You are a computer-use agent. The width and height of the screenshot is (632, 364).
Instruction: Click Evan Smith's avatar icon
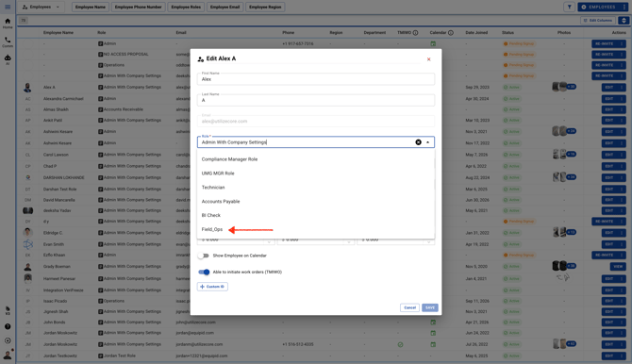(x=27, y=244)
